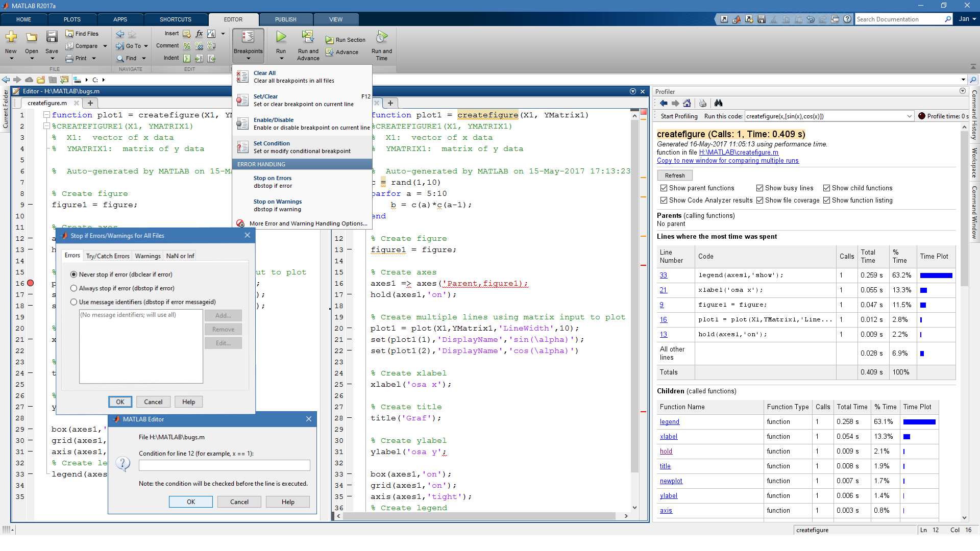Viewport: 980px width, 551px height.
Task: Click the help question mark icon
Action: pyautogui.click(x=847, y=19)
